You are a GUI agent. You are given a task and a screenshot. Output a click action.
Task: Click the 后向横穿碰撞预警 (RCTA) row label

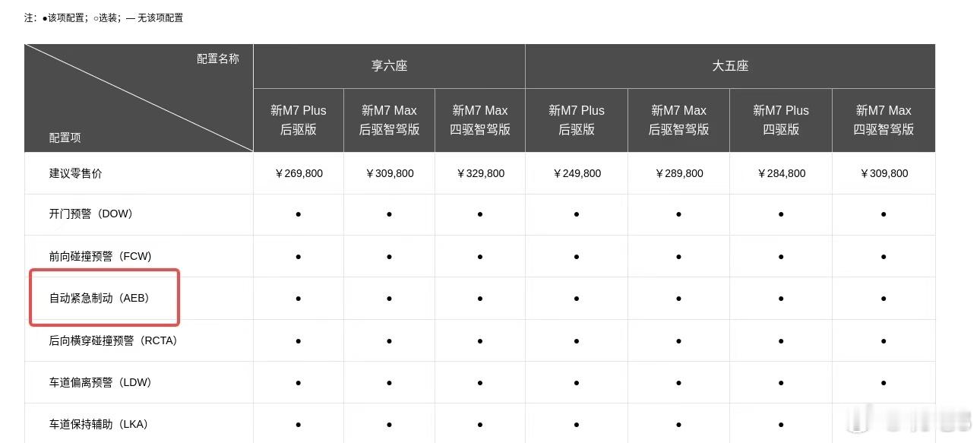coord(114,340)
